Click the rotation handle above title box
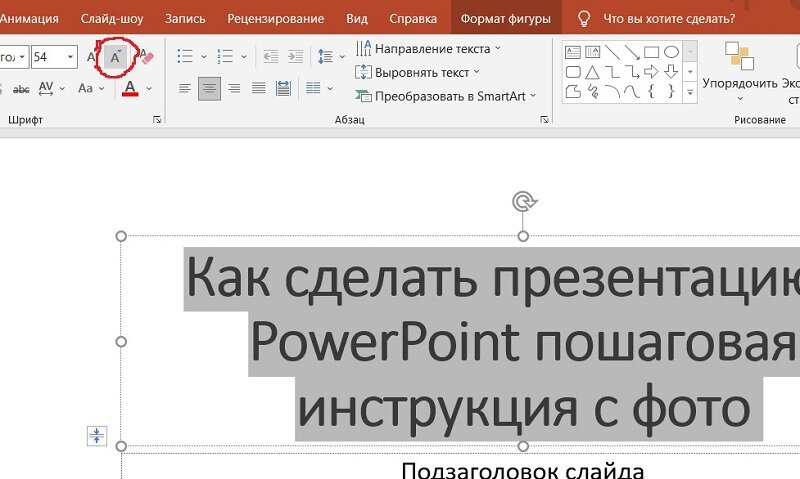 (x=524, y=201)
